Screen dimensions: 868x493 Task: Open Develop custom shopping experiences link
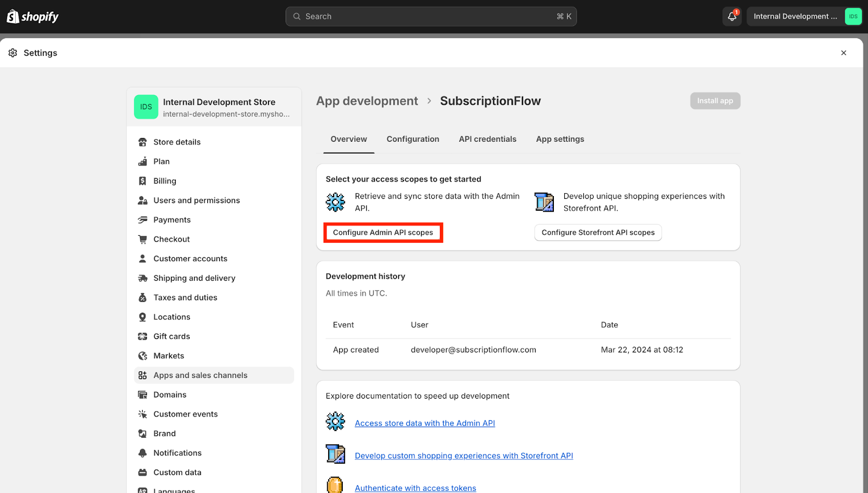coord(464,456)
